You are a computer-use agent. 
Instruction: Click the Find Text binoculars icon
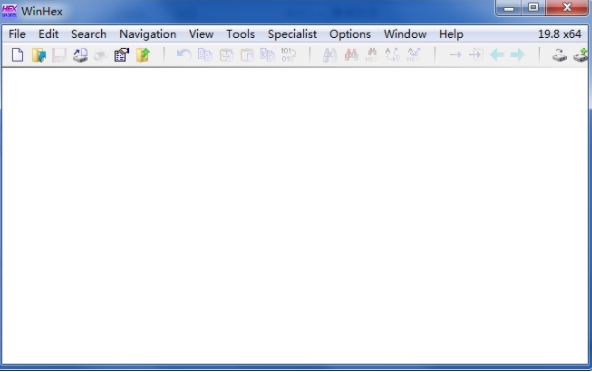pos(330,55)
